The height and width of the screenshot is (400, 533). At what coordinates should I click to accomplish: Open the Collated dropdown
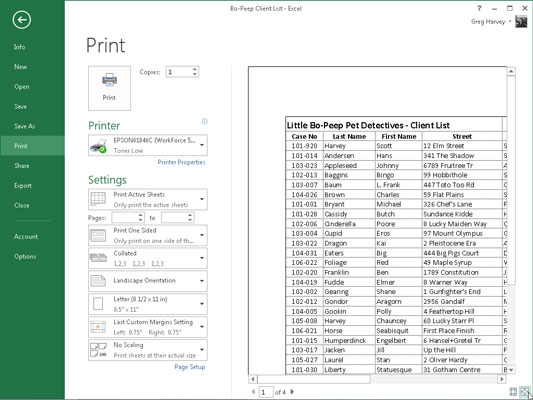point(148,258)
